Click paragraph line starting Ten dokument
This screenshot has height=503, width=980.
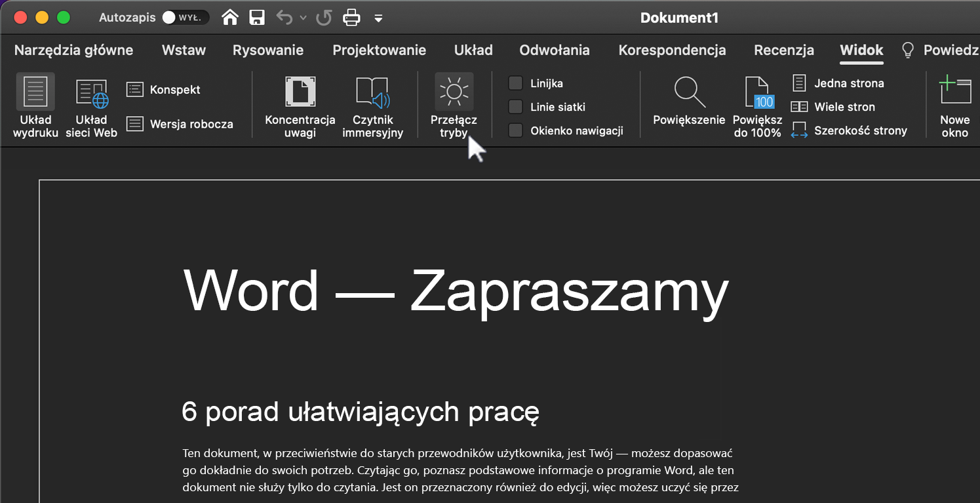tap(457, 453)
